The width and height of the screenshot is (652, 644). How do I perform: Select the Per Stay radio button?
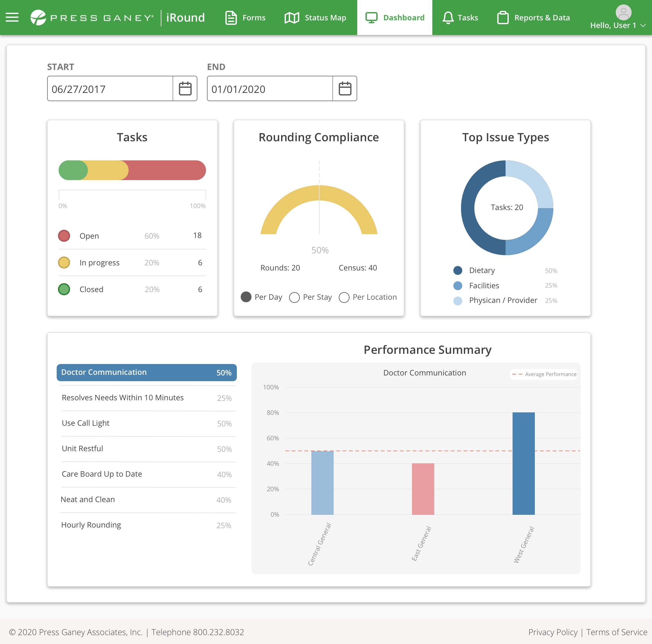pyautogui.click(x=294, y=297)
